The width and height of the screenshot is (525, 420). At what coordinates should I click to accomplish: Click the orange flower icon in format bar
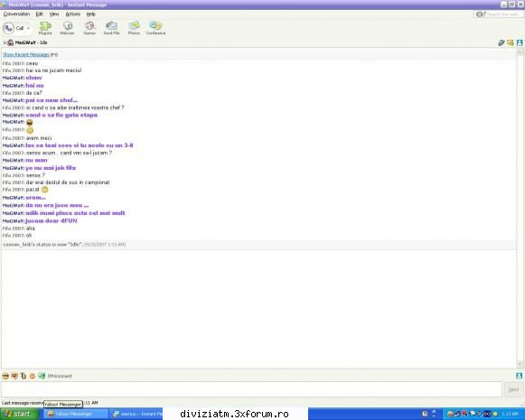[x=33, y=376]
